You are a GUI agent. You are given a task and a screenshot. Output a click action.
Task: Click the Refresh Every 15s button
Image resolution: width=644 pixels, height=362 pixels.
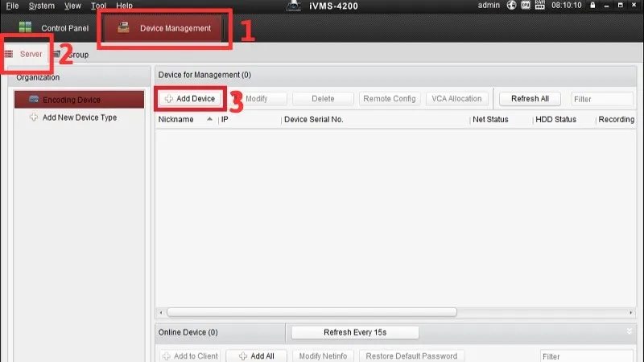(354, 332)
